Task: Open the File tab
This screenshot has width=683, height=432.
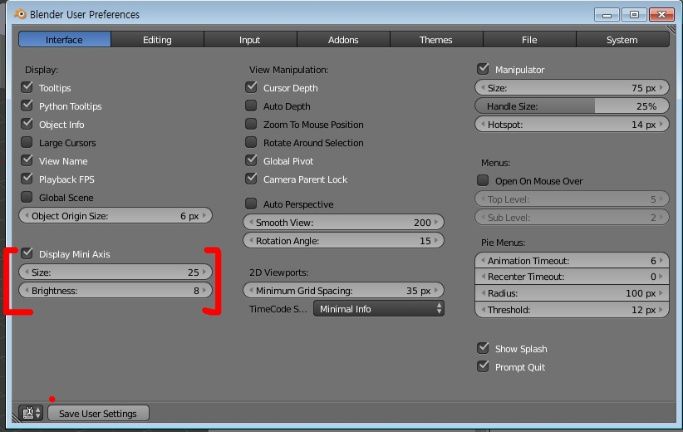Action: 529,40
